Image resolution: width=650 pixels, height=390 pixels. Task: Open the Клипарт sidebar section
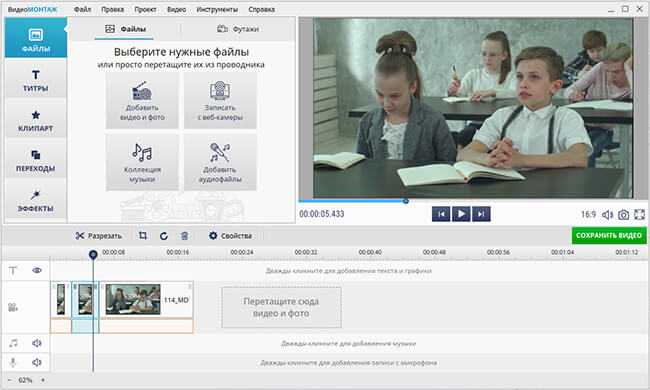click(36, 120)
